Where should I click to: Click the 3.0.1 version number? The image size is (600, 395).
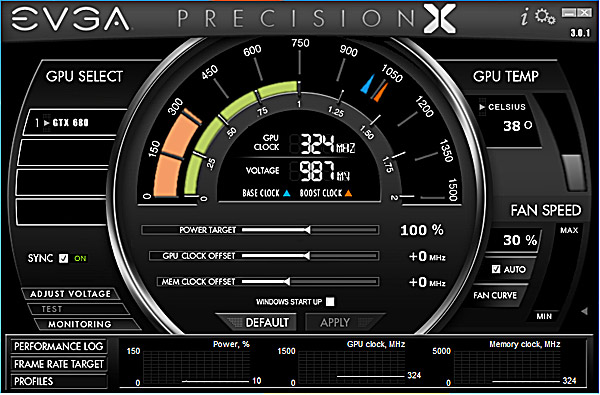(x=580, y=33)
